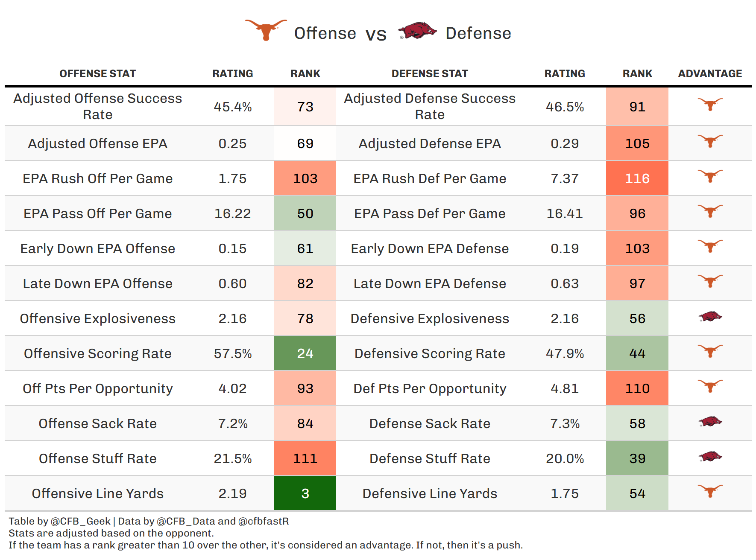The width and height of the screenshot is (756, 560).
Task: Click Longhorn advantage icon in Defensive Line Yards row
Action: (710, 491)
